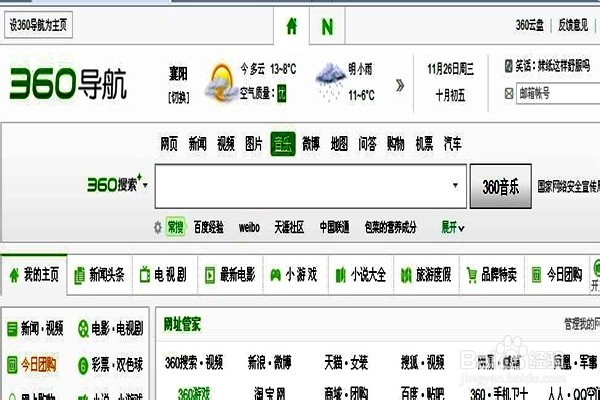Select the 购物 search tab
Viewport: 600px width, 400px height.
(x=396, y=144)
